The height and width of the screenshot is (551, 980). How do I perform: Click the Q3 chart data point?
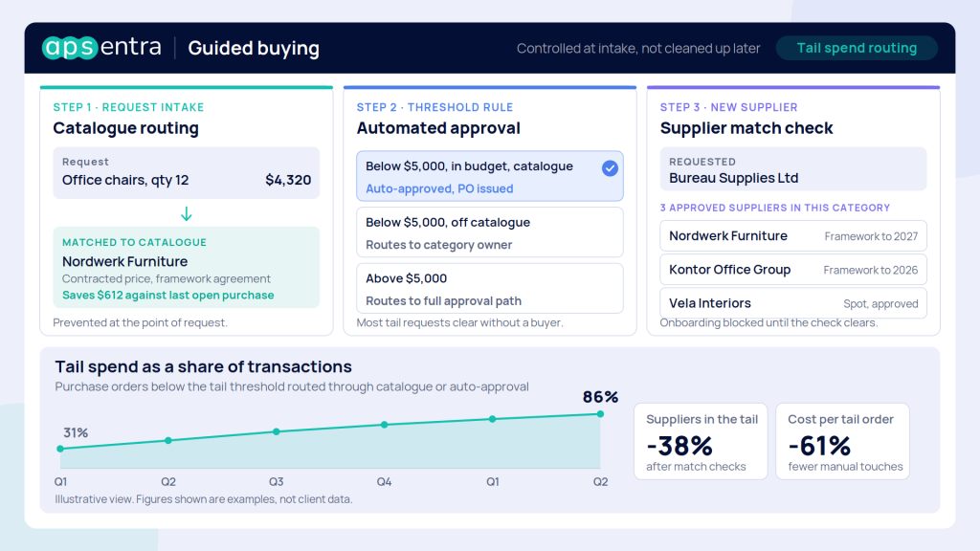[277, 431]
